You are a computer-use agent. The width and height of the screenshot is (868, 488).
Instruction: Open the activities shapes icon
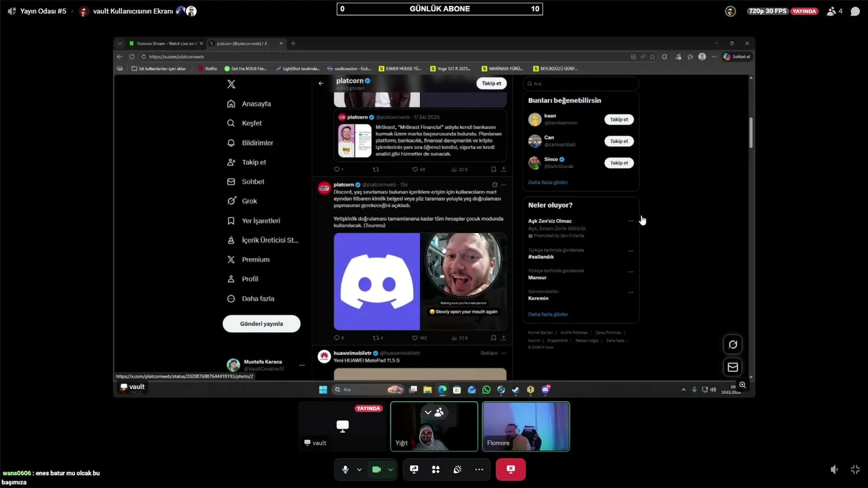pos(436,469)
